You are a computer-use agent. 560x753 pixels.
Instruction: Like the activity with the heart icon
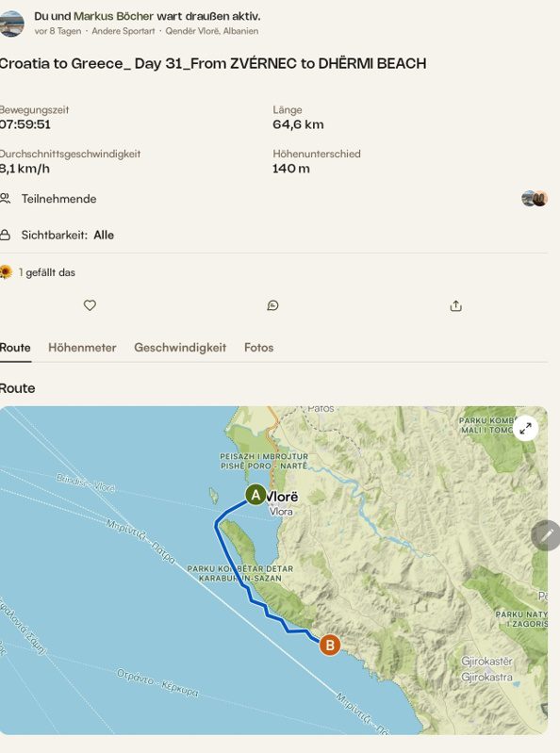(x=90, y=305)
